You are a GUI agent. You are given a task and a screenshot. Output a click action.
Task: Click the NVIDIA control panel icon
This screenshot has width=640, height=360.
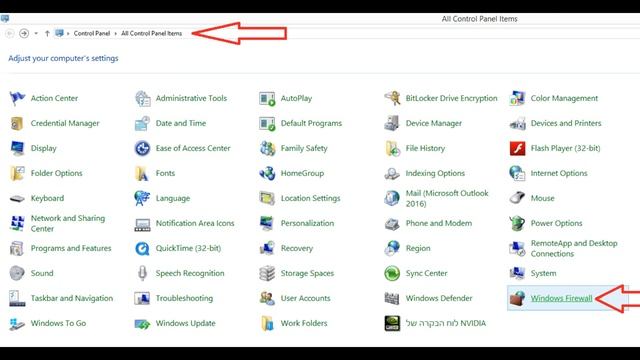coord(392,323)
